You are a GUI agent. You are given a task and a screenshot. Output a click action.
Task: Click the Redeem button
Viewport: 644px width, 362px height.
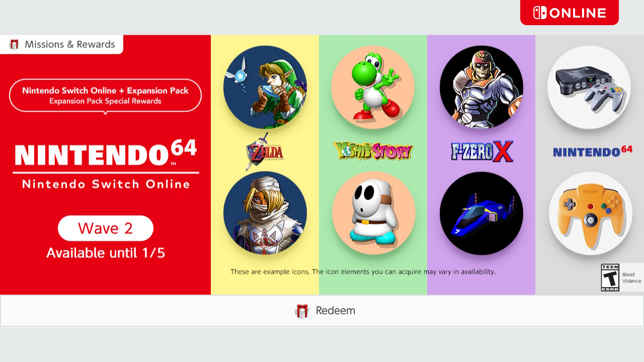(322, 311)
